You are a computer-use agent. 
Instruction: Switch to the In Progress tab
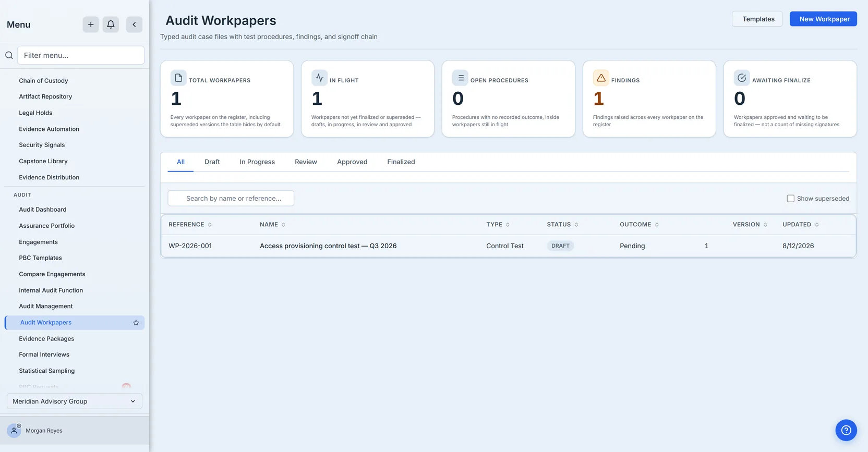pyautogui.click(x=257, y=162)
